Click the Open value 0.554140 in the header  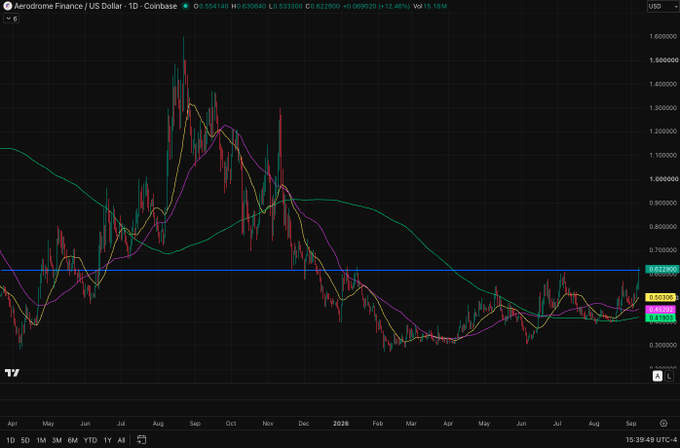point(213,6)
